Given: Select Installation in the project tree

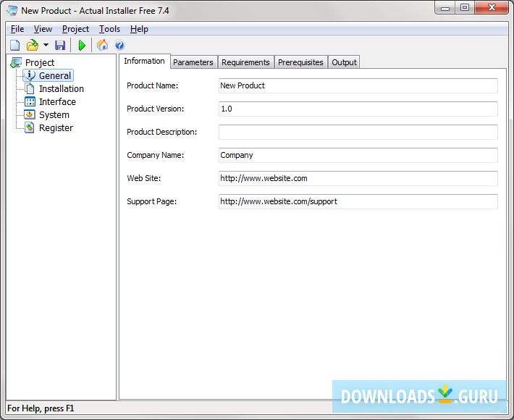Looking at the screenshot, I should pyautogui.click(x=62, y=89).
